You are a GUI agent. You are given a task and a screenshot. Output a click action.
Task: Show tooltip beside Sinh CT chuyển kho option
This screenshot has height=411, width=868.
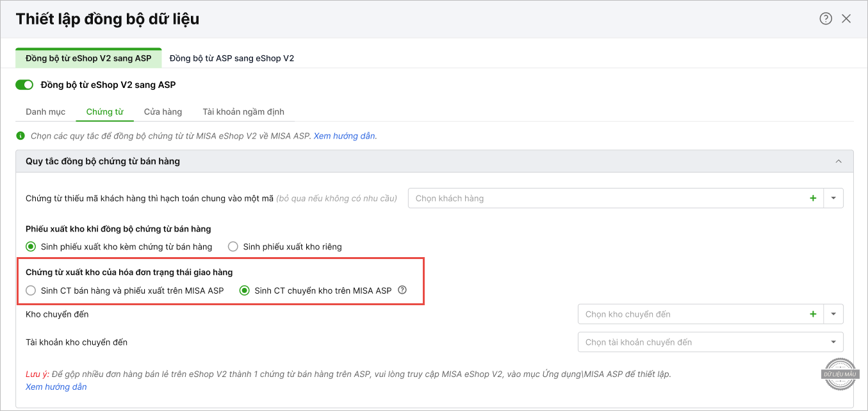(x=402, y=290)
